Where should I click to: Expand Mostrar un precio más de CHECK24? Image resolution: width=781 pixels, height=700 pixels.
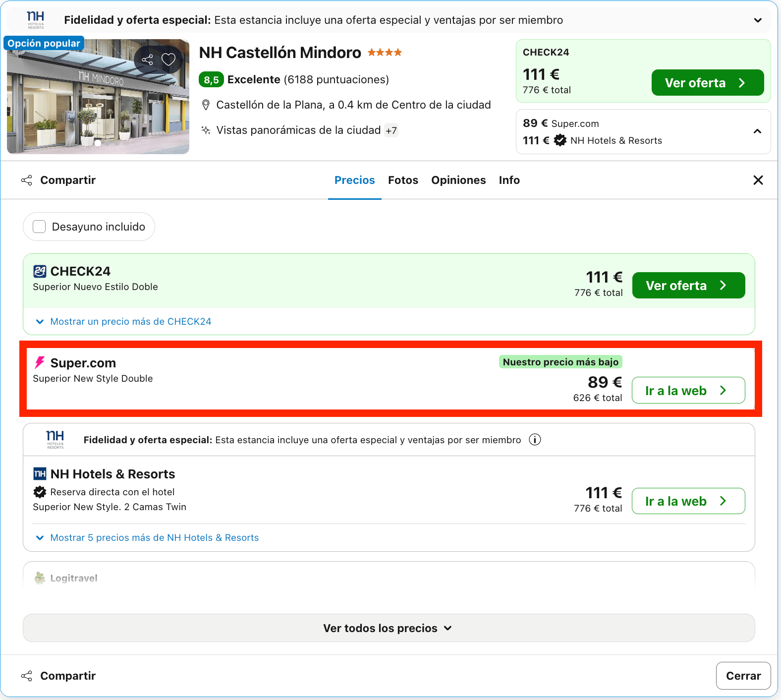click(x=124, y=321)
